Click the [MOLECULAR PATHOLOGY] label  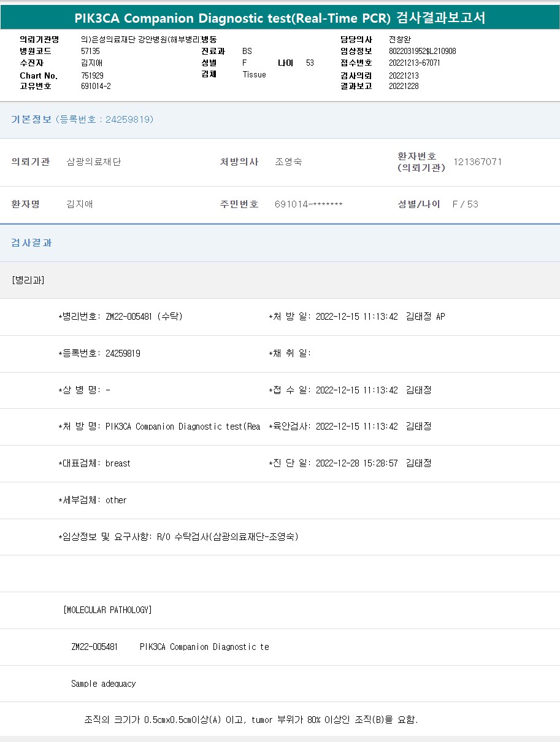pos(107,610)
